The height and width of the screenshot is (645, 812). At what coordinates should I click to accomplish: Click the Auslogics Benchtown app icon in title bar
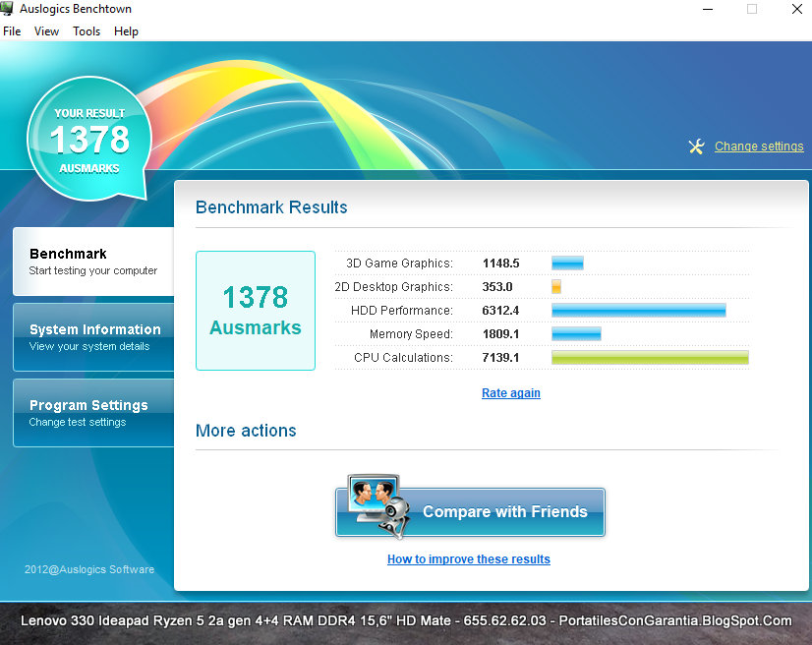coord(7,8)
